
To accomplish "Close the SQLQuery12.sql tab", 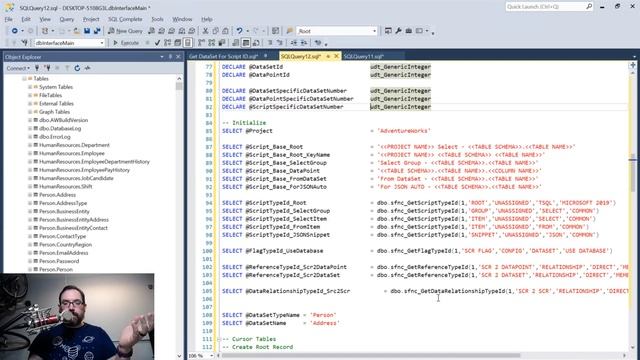I will (x=336, y=56).
